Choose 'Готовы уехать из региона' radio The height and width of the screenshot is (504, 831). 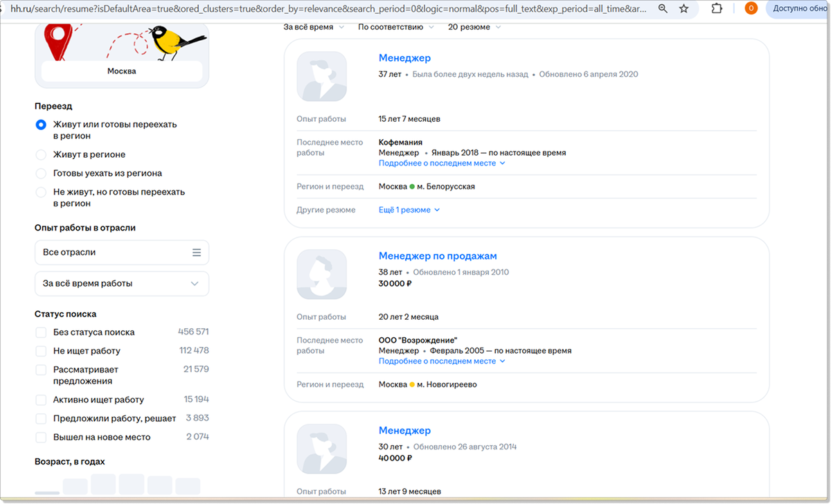click(x=41, y=173)
